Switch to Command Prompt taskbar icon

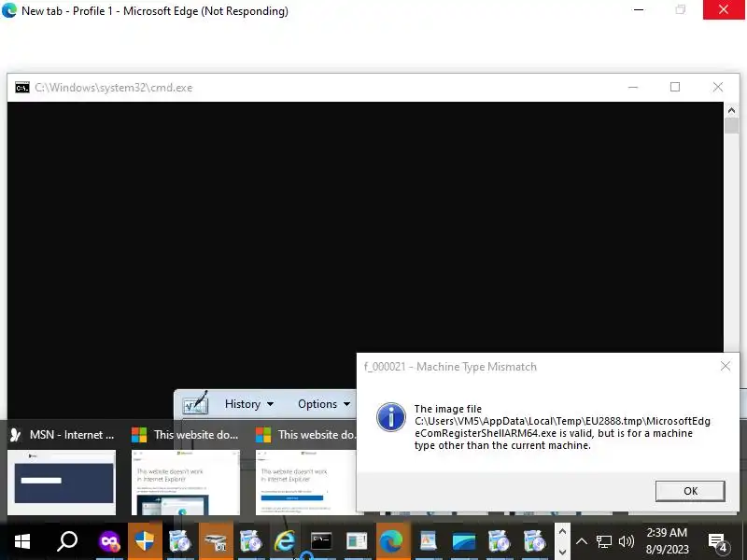pos(321,541)
